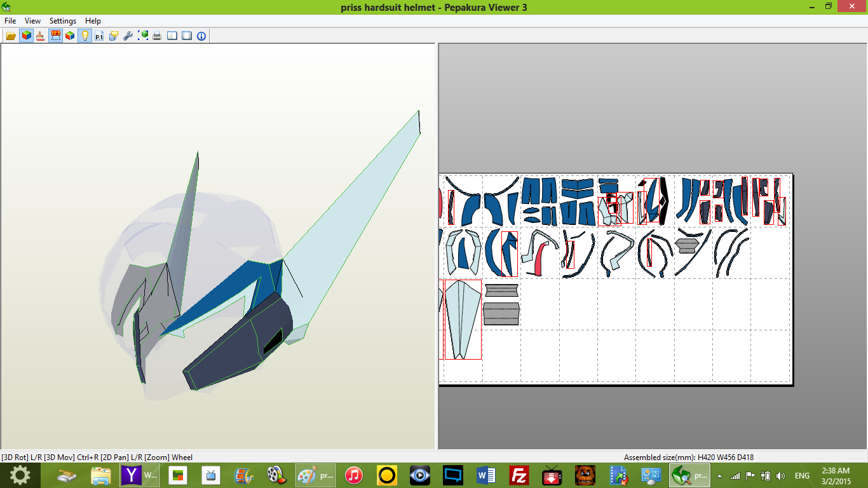Screen dimensions: 868x488
Task: Open the File menu
Action: 10,21
